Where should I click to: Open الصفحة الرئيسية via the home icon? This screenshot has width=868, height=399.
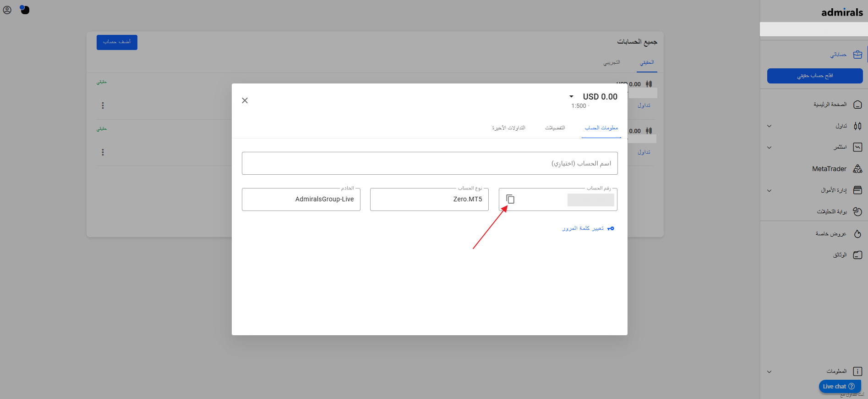pyautogui.click(x=857, y=105)
